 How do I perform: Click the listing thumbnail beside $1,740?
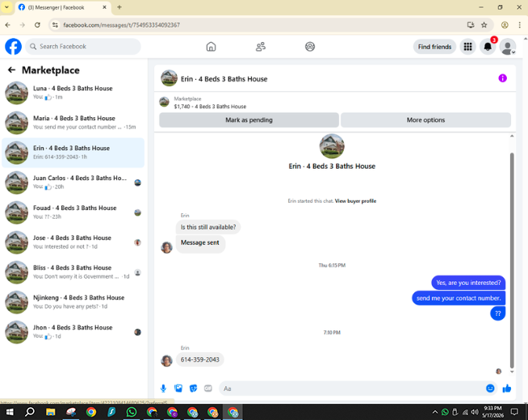[165, 102]
